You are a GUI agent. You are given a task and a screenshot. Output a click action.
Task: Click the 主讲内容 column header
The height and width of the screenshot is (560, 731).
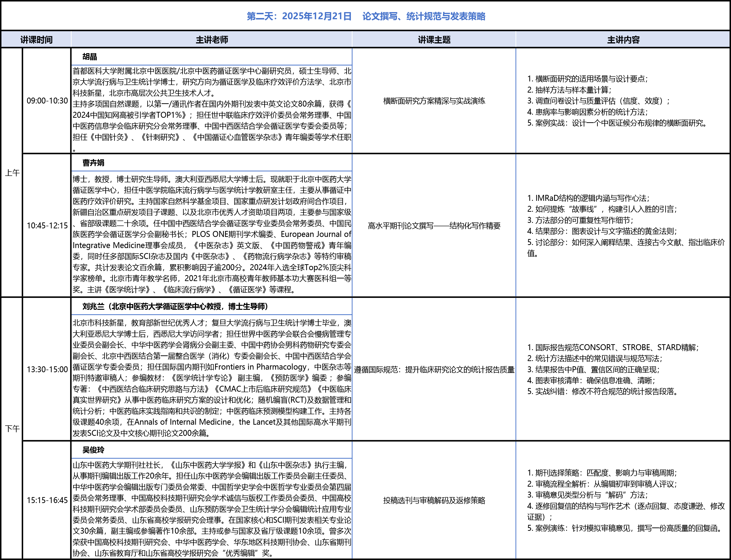(x=623, y=40)
